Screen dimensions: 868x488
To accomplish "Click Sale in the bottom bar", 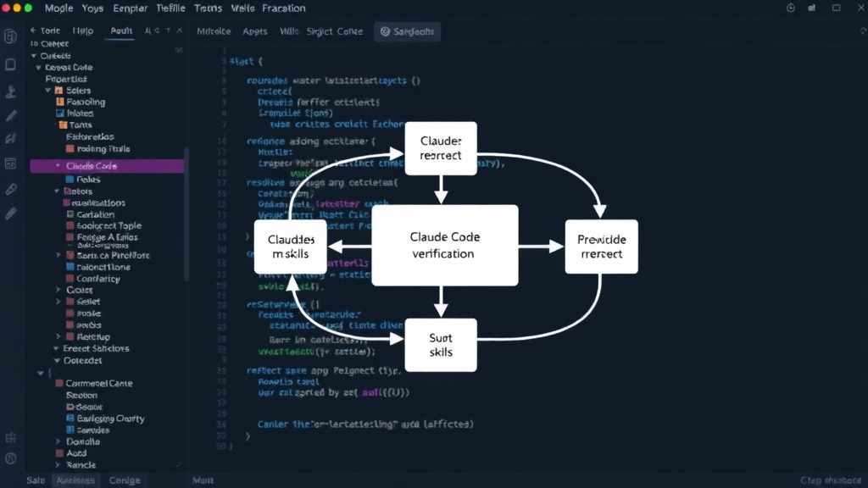I will pyautogui.click(x=36, y=480).
